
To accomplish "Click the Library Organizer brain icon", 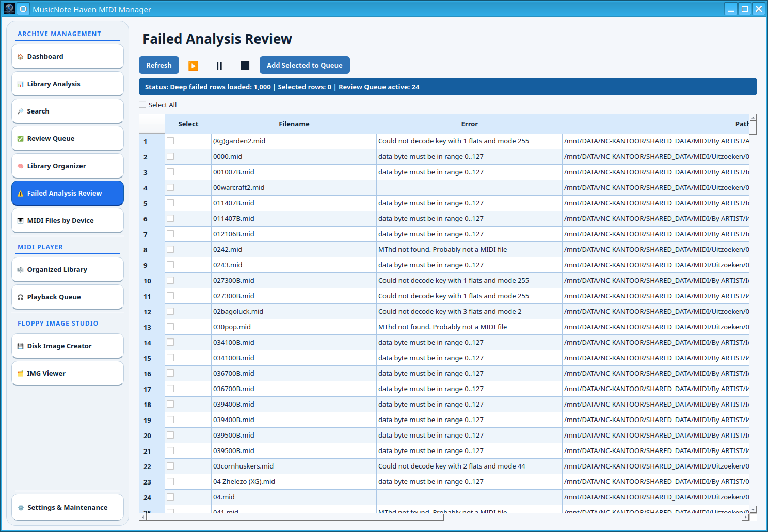I will point(21,166).
